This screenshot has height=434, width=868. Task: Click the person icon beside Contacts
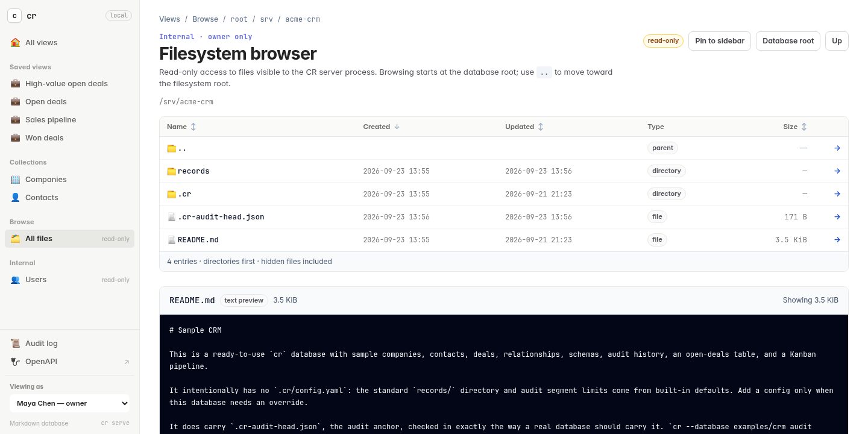(16, 198)
